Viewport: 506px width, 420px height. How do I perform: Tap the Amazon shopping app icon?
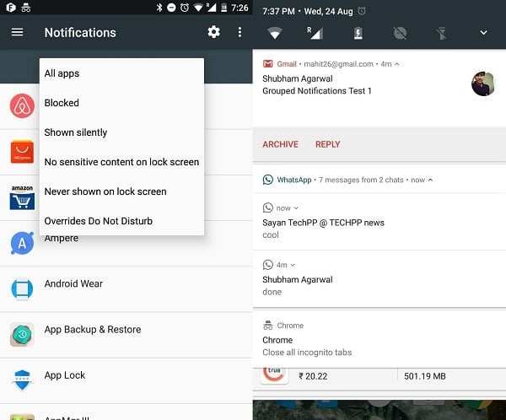tap(22, 197)
